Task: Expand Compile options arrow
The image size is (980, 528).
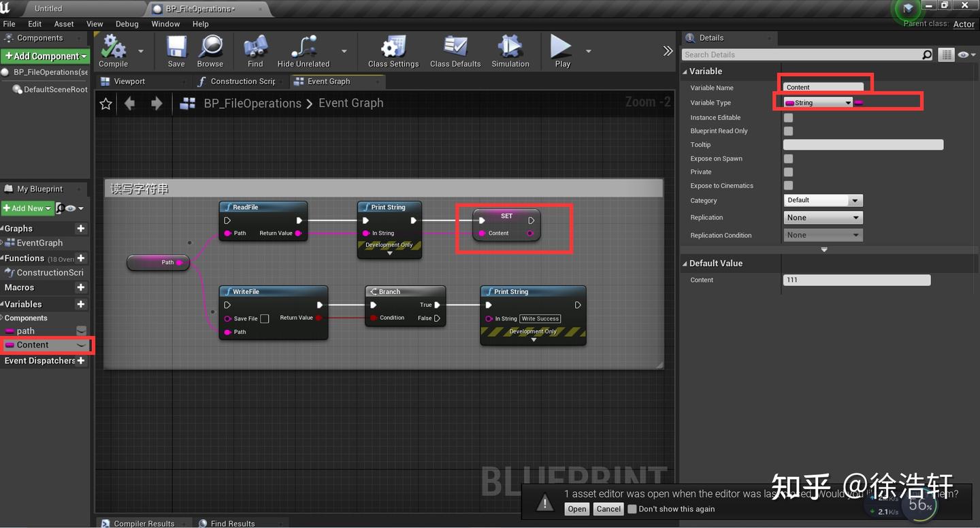Action: [141, 51]
